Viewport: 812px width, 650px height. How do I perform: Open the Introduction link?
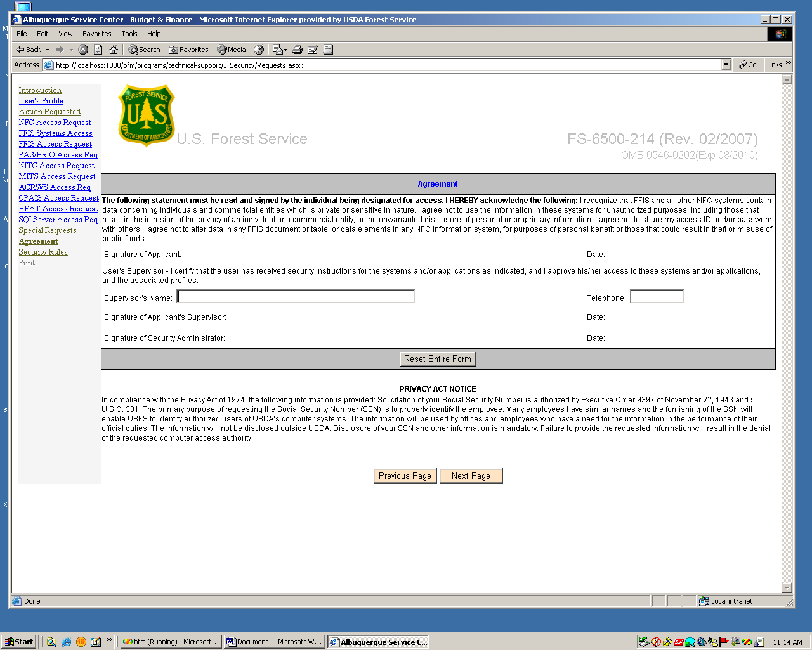coord(40,90)
